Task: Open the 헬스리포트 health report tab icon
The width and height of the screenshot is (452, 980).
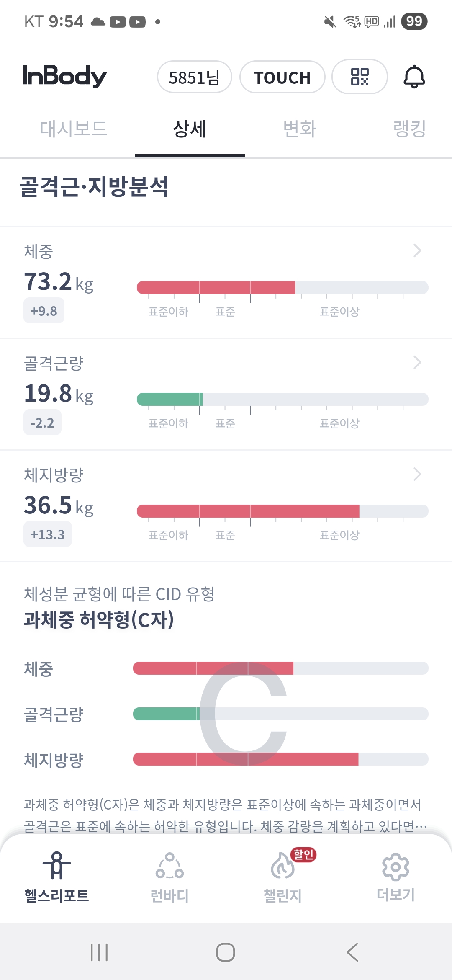Action: coord(57,865)
